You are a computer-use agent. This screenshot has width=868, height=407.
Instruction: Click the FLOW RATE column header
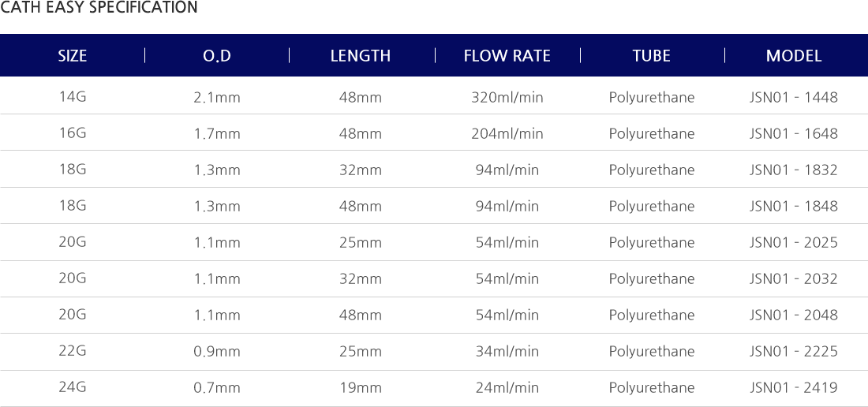(x=507, y=56)
